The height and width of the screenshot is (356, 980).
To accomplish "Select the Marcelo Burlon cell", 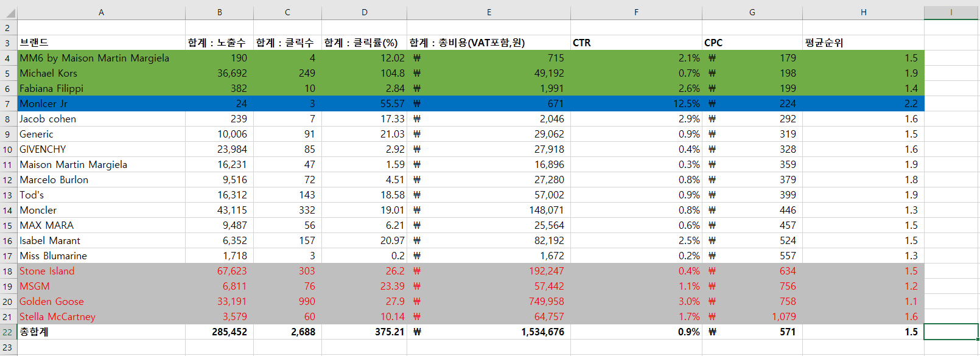I will 101,180.
